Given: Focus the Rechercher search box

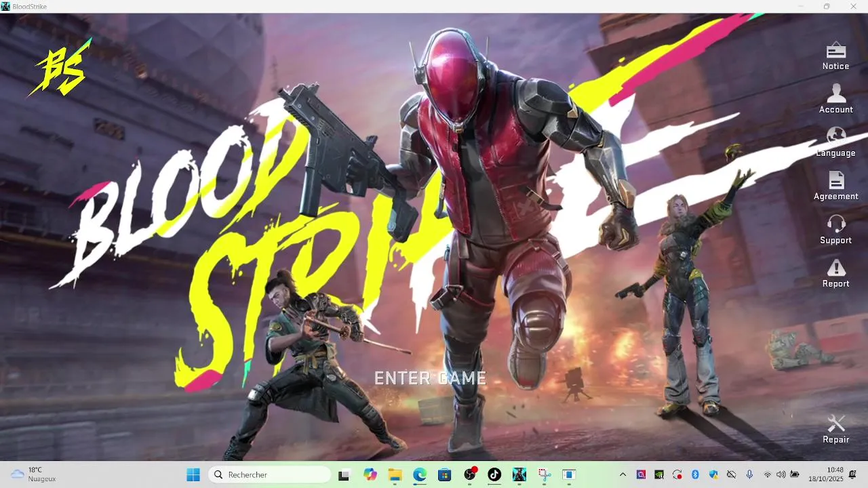Looking at the screenshot, I should point(269,474).
